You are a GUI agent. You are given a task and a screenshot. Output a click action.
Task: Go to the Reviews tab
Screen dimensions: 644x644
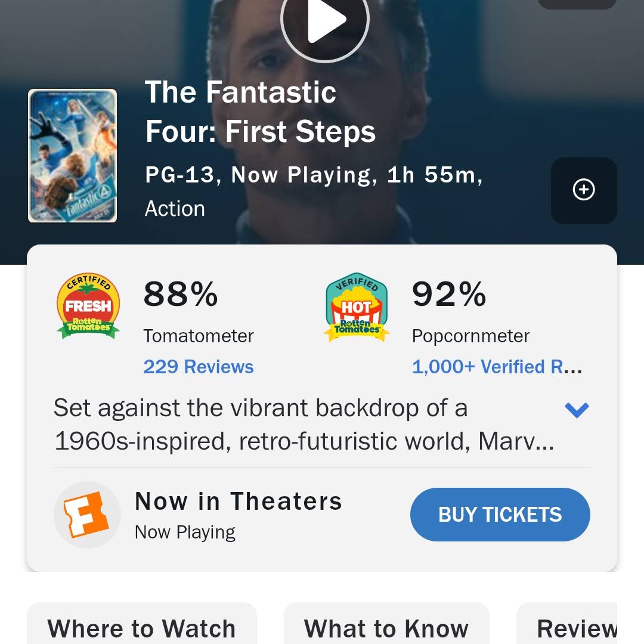(x=576, y=628)
